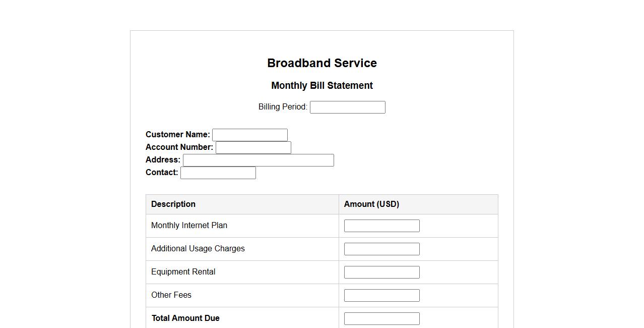Click the Additional Usage Charges row label

tap(198, 249)
